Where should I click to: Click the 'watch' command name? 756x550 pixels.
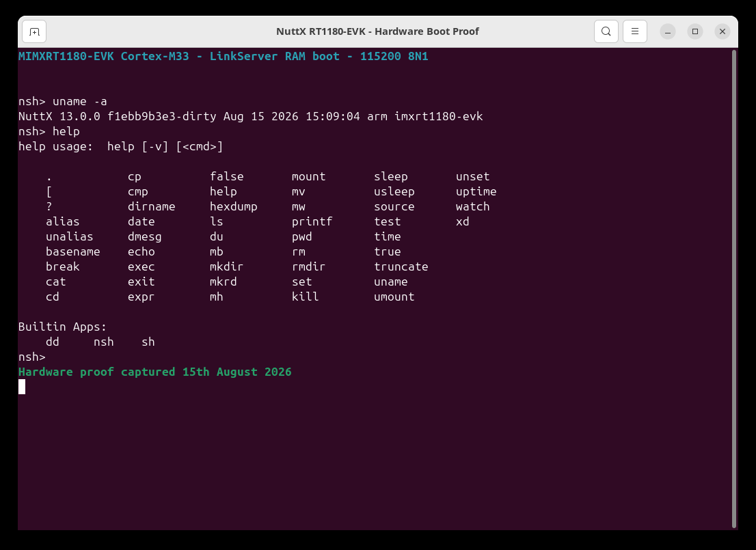pyautogui.click(x=473, y=206)
